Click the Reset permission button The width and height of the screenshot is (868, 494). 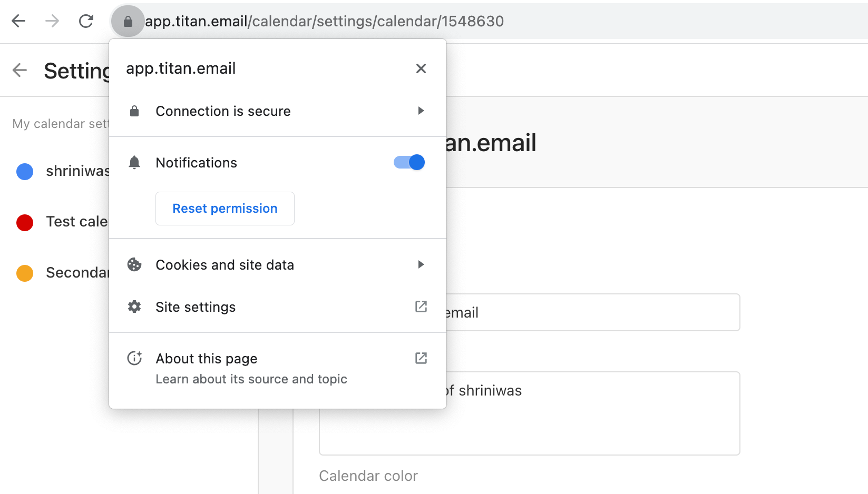click(x=225, y=209)
